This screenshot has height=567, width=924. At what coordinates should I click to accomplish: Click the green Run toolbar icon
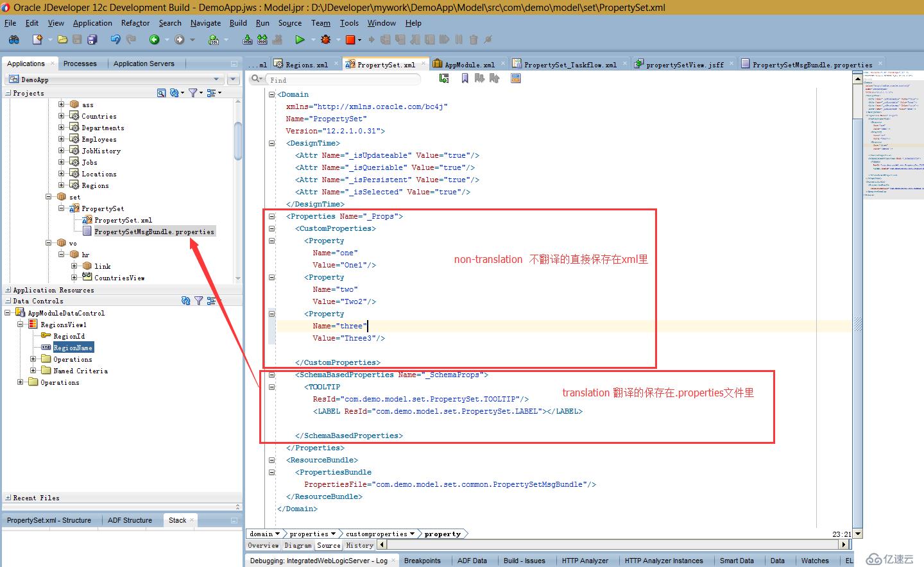[x=300, y=40]
